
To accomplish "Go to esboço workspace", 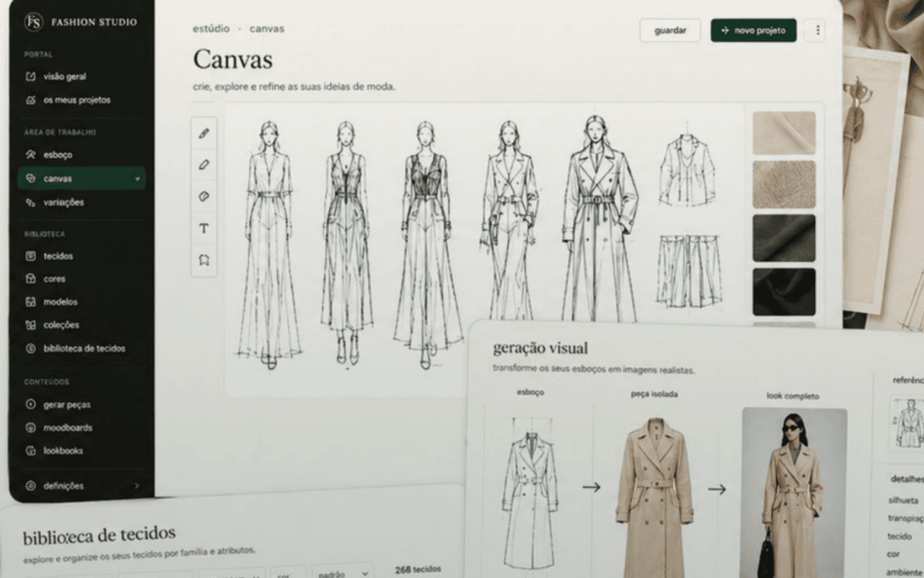I will click(x=58, y=155).
